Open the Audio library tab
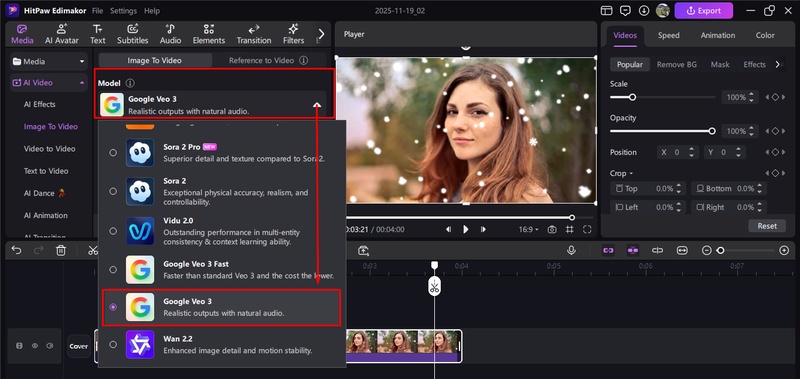Viewport: 800px width, 379px height. (170, 34)
